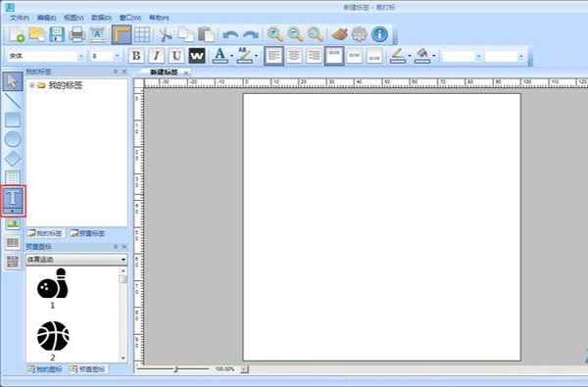The height and width of the screenshot is (387, 588).
Task: Expand the 我的标签 tree folder
Action: (x=32, y=85)
